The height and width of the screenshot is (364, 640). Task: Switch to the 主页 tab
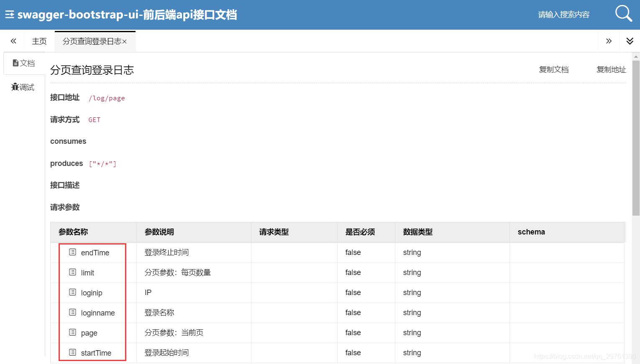tap(39, 41)
